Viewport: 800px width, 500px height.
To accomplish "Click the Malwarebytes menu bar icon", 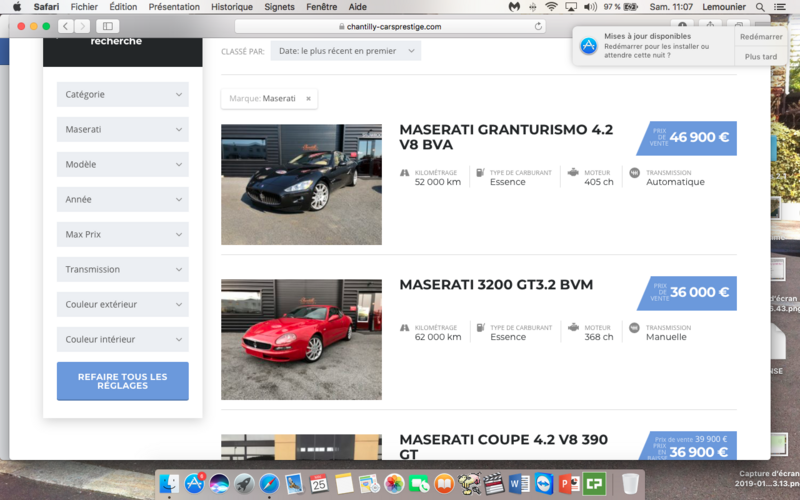I will (x=514, y=7).
